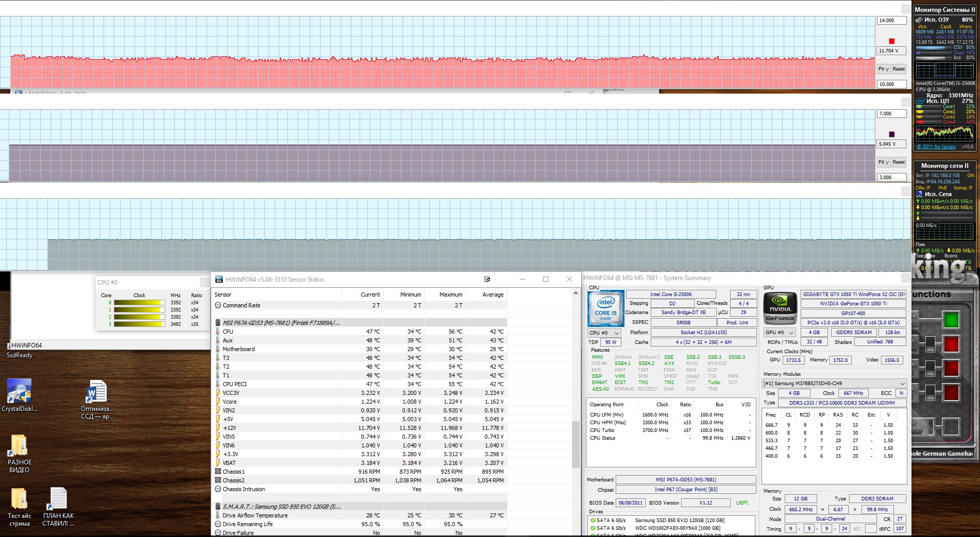The image size is (980, 537).
Task: Click the lightning icon of the +12V row
Action: (x=218, y=428)
